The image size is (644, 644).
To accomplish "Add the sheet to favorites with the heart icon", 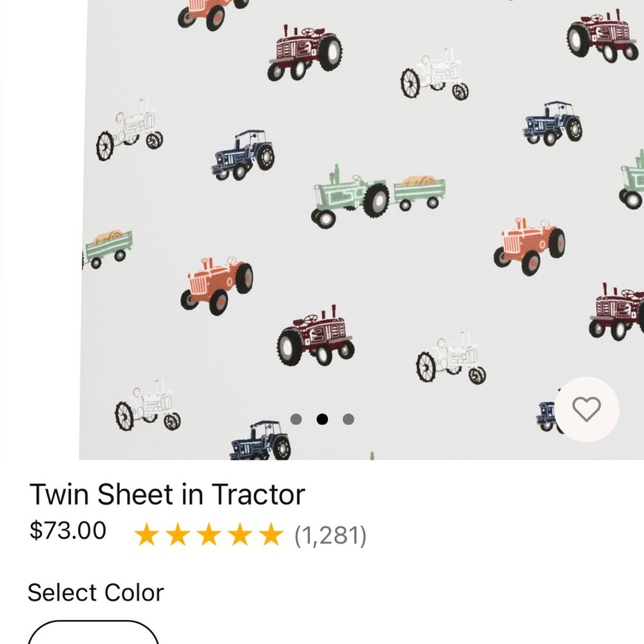I will [585, 410].
